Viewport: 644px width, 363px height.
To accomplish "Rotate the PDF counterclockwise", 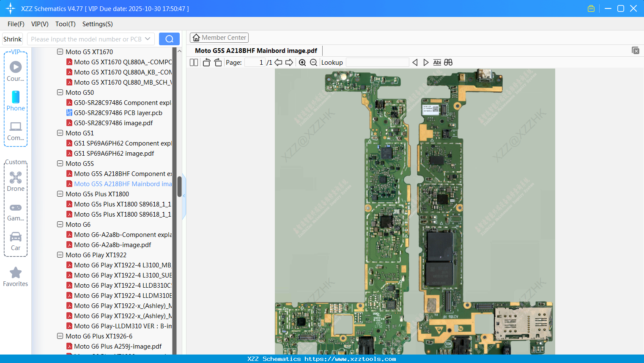I will pos(206,62).
